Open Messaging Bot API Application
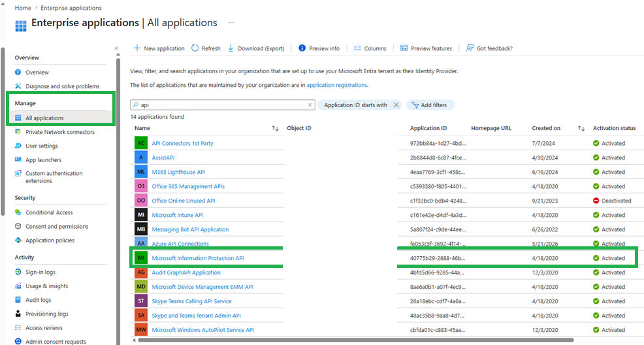644x345 pixels. point(190,229)
